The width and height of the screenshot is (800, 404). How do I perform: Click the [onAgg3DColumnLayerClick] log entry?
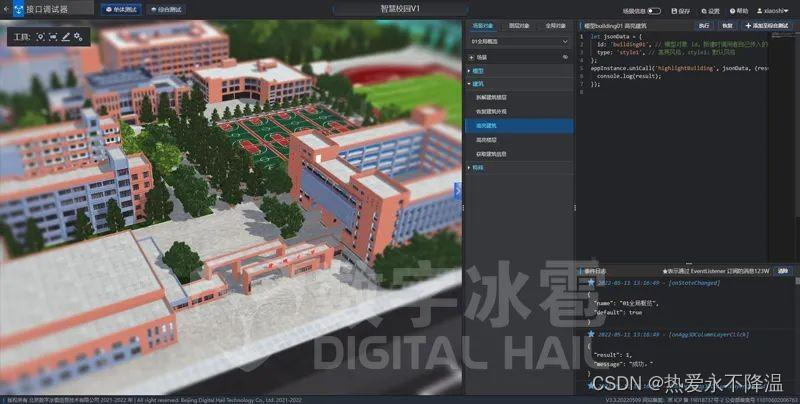[x=708, y=335]
